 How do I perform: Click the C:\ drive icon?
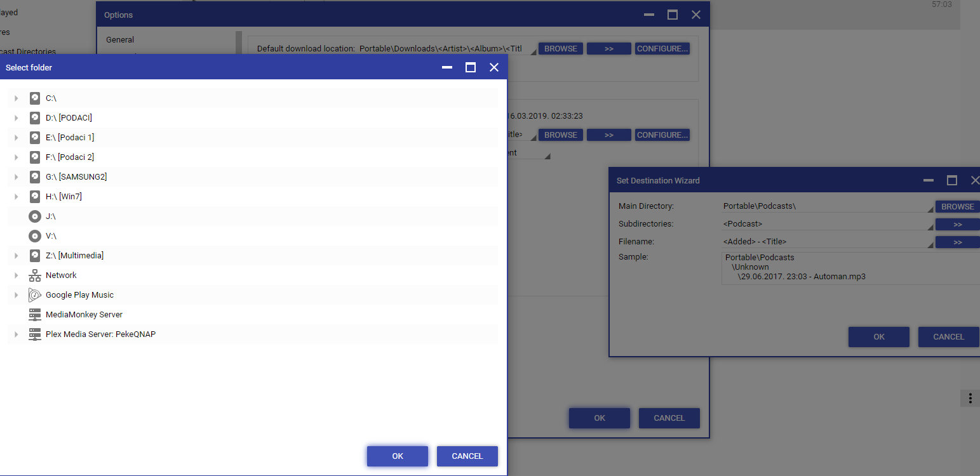[x=35, y=98]
